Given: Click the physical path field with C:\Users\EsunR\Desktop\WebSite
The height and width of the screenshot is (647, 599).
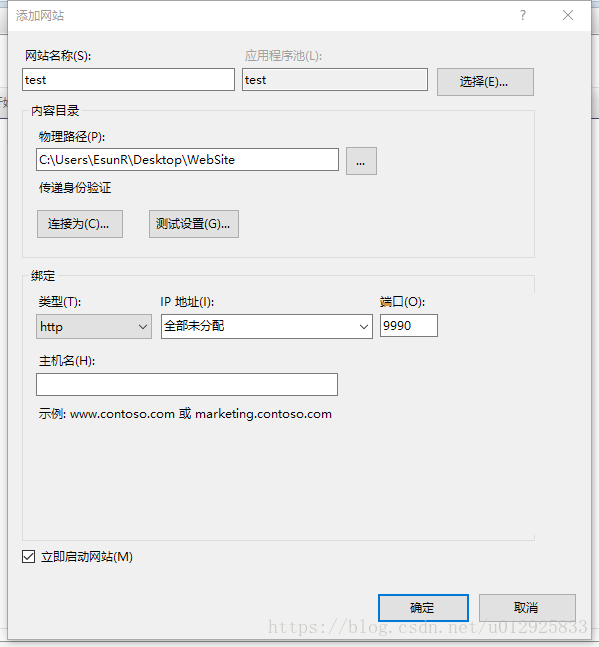Looking at the screenshot, I should (187, 160).
